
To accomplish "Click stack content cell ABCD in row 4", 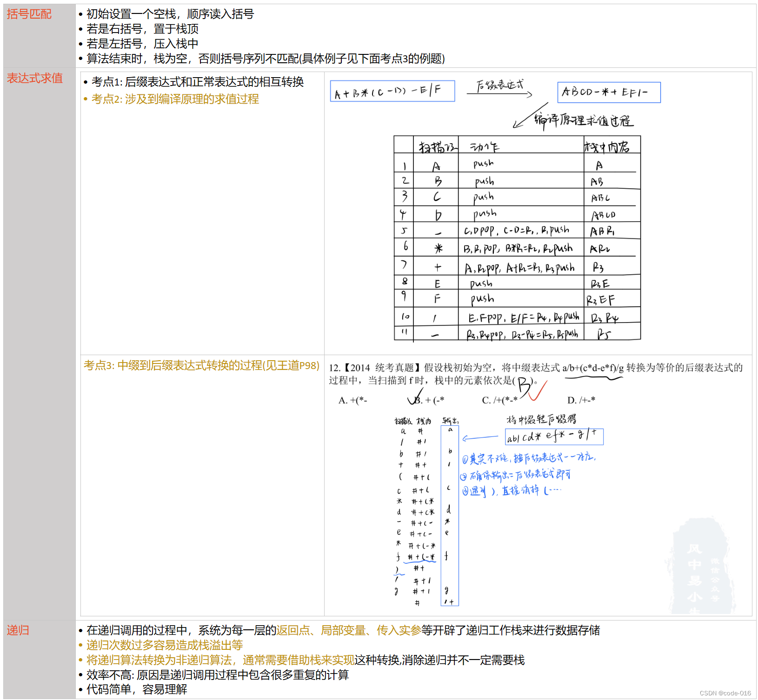I will tap(603, 215).
